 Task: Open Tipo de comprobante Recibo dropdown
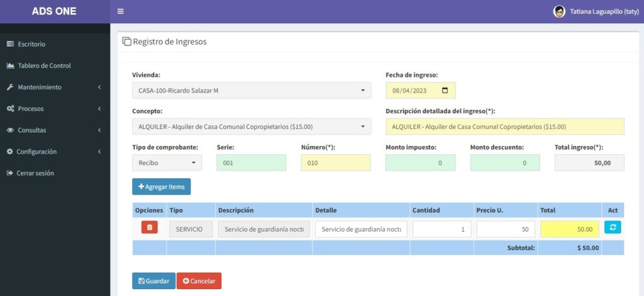pos(167,162)
